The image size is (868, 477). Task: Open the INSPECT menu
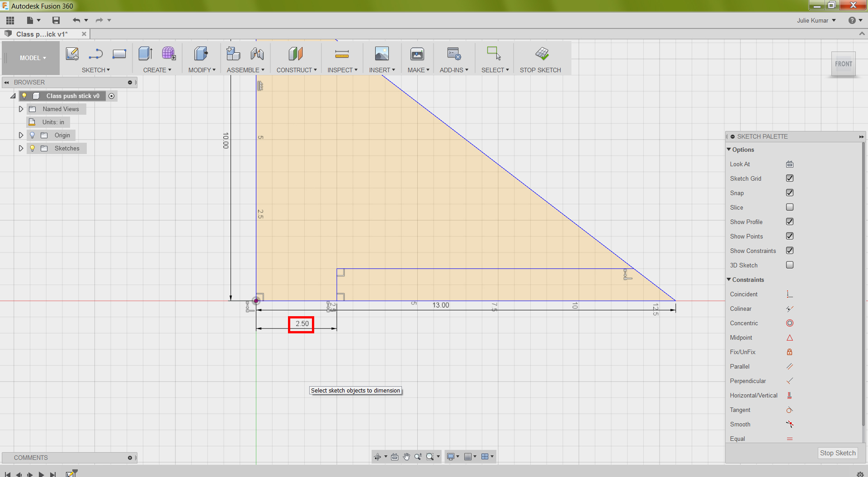[x=343, y=70]
